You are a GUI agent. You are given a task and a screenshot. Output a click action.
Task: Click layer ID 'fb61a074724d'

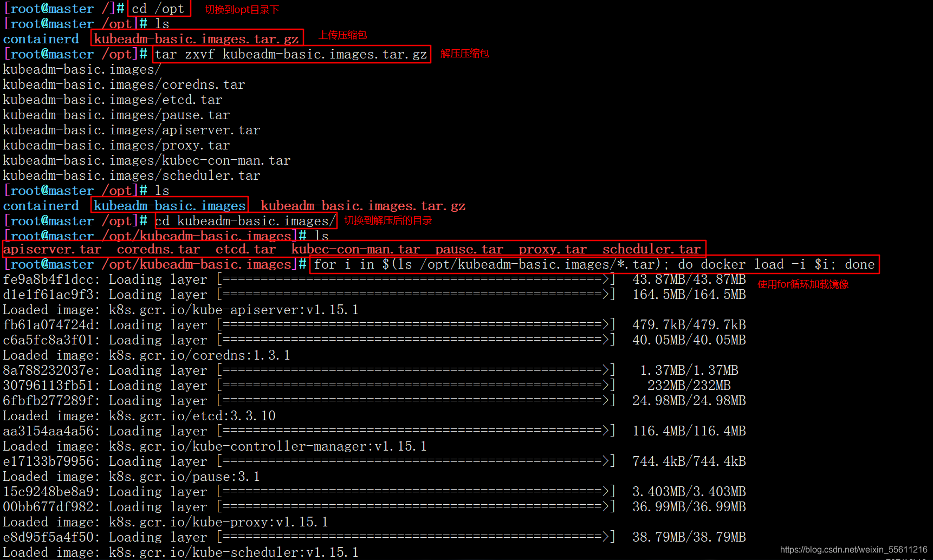(x=48, y=325)
